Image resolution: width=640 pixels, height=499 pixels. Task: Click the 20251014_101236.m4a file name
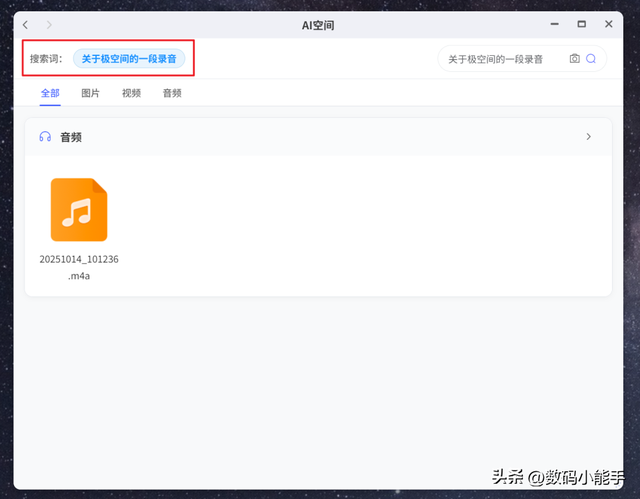tap(79, 267)
